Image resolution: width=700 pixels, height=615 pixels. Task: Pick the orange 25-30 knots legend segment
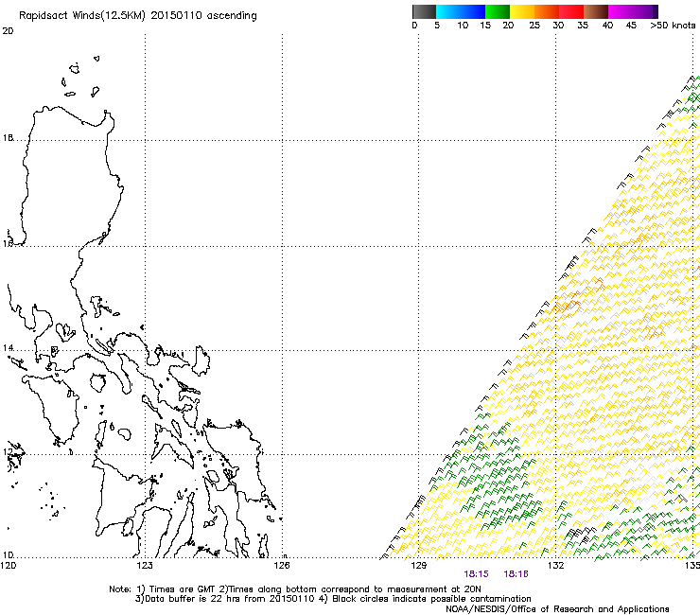pyautogui.click(x=547, y=11)
